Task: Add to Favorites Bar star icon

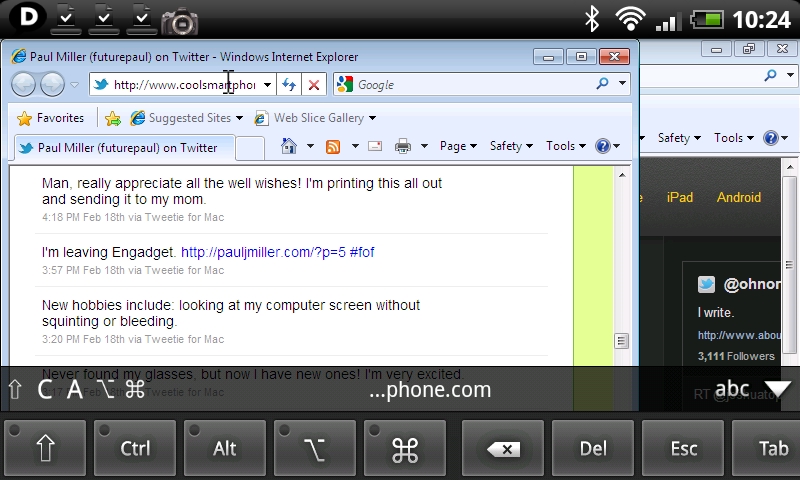Action: [x=113, y=118]
